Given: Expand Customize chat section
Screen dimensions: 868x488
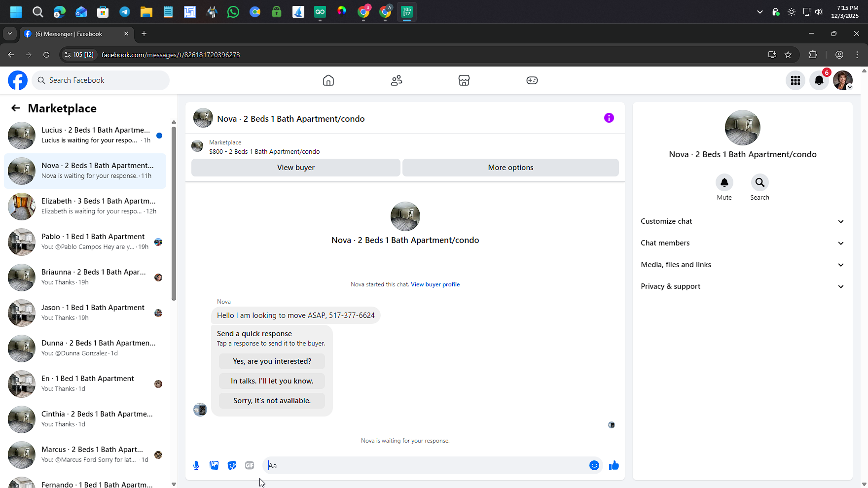Looking at the screenshot, I should point(743,221).
